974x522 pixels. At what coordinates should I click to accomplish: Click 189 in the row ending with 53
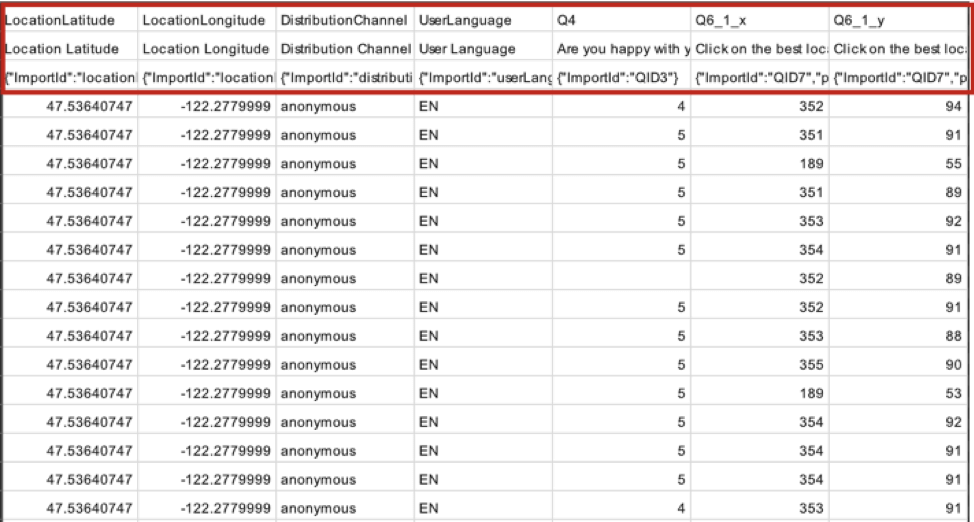[760, 393]
